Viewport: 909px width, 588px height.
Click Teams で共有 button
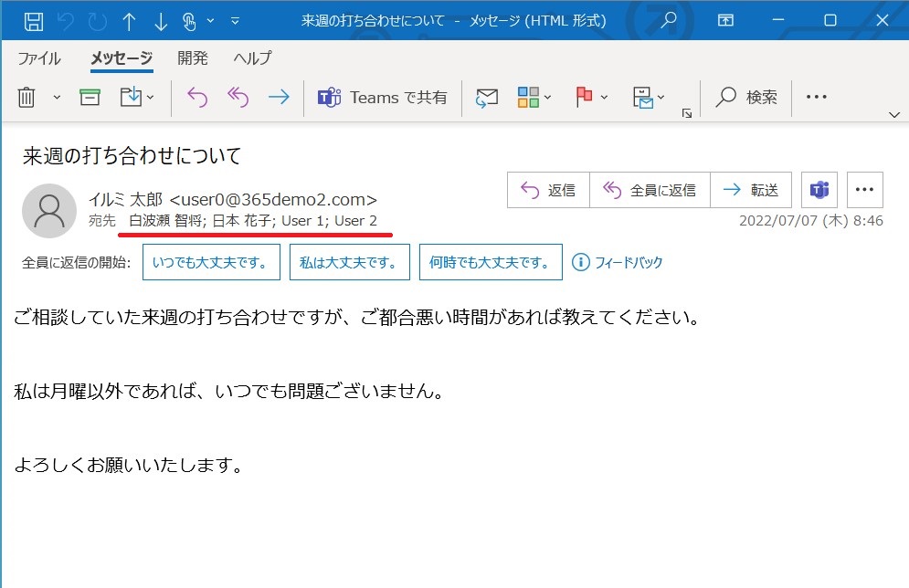pyautogui.click(x=382, y=98)
